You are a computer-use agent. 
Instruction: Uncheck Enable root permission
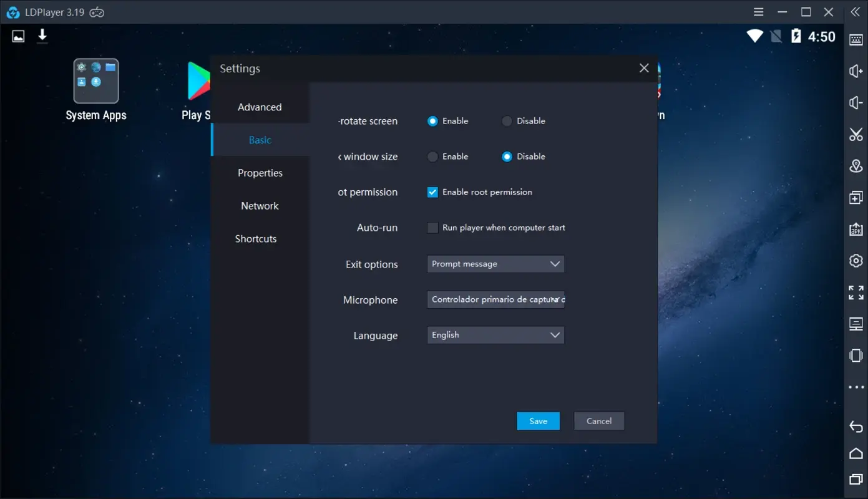pos(432,192)
